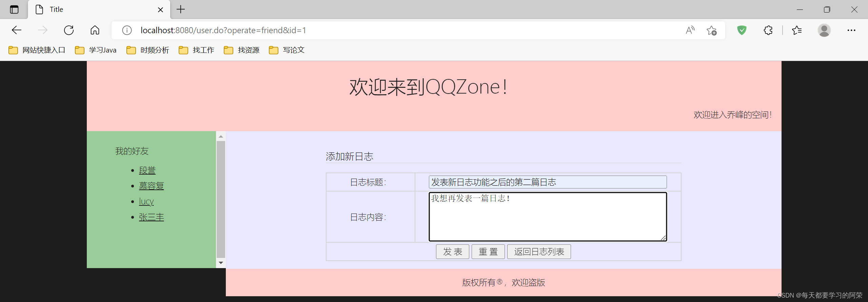Viewport: 868px width, 302px height.
Task: View site information icon in address bar
Action: (127, 31)
